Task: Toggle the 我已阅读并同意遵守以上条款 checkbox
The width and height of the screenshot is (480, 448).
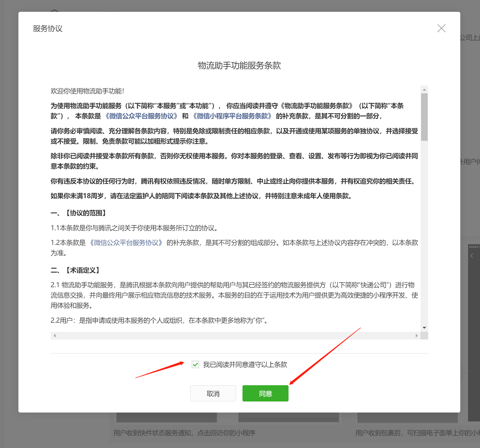Action: [195, 364]
